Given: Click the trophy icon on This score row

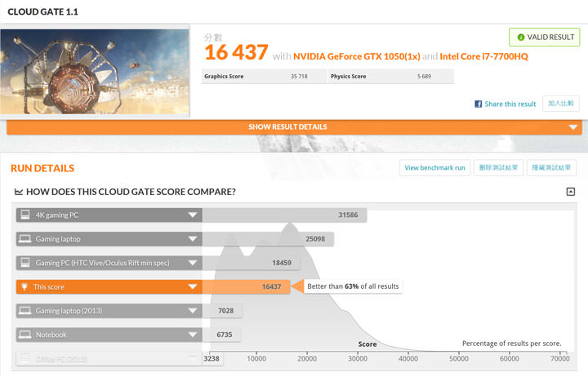Looking at the screenshot, I should click(x=25, y=287).
